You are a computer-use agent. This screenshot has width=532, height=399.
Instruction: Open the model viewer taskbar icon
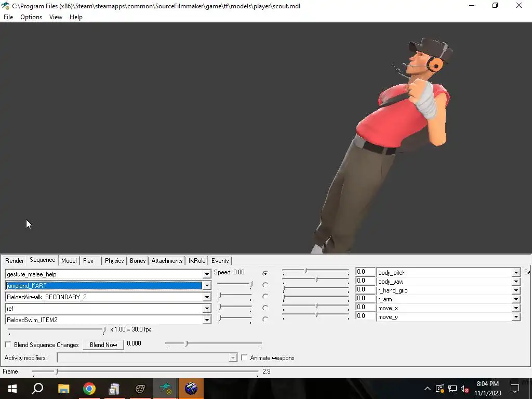166,389
